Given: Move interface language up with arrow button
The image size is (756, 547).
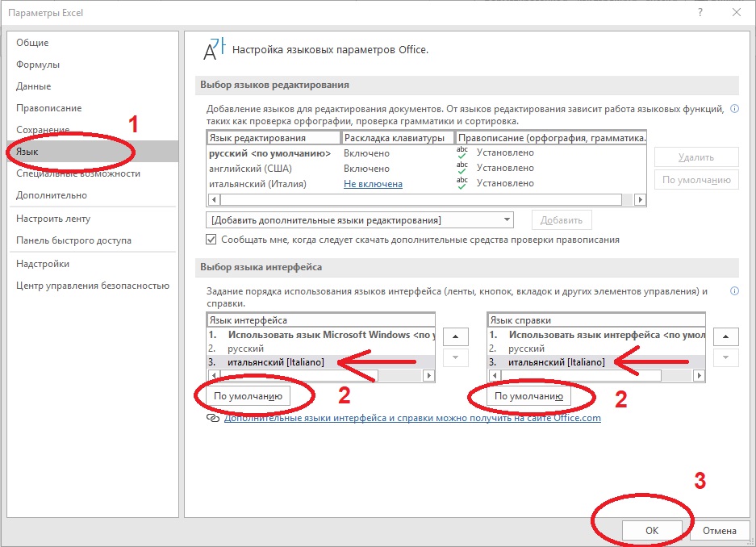Looking at the screenshot, I should [x=455, y=336].
